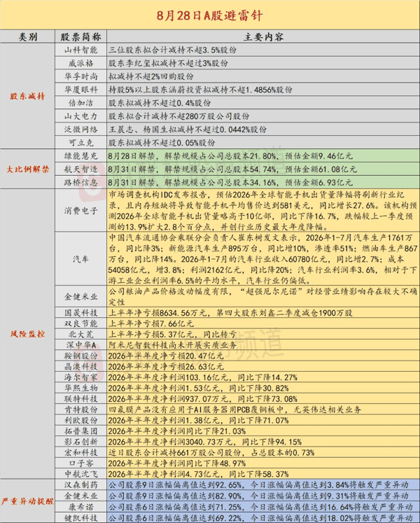Select stock name '泛微网络'

point(80,130)
